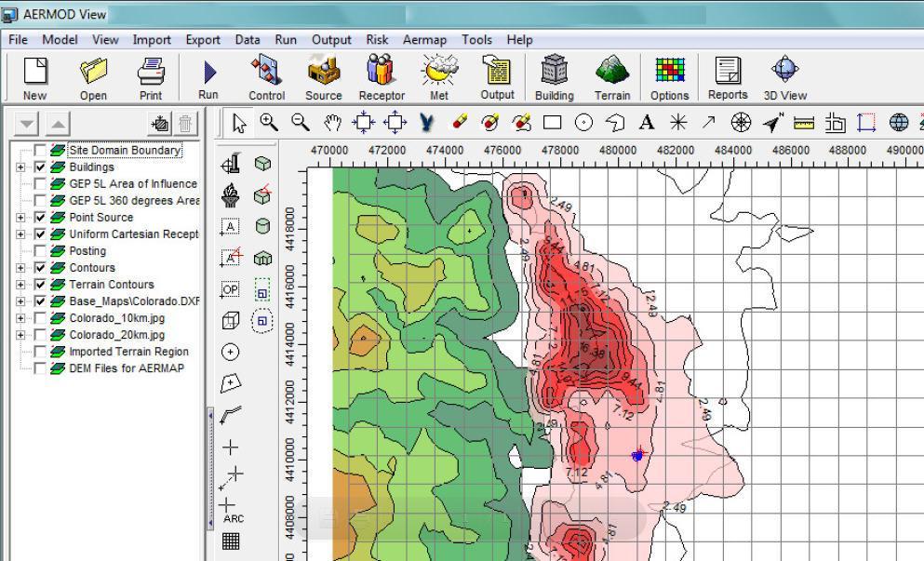The width and height of the screenshot is (924, 561).
Task: Select the arrow pointer tool
Action: point(238,123)
